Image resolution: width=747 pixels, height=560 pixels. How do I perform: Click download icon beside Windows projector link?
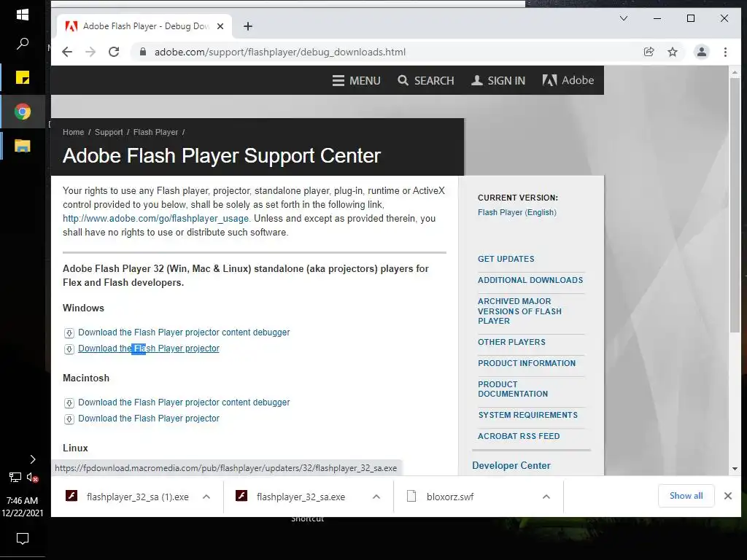[x=69, y=349]
